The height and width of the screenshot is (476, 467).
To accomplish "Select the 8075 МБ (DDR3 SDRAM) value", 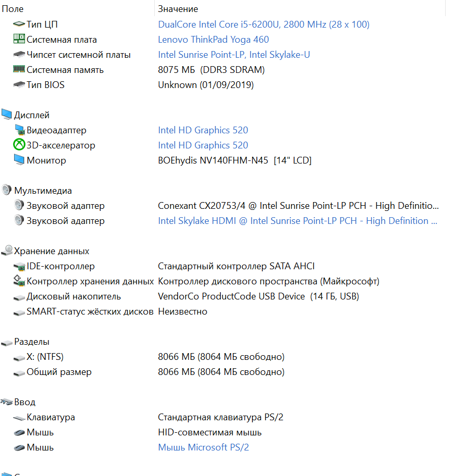I will pos(211,70).
